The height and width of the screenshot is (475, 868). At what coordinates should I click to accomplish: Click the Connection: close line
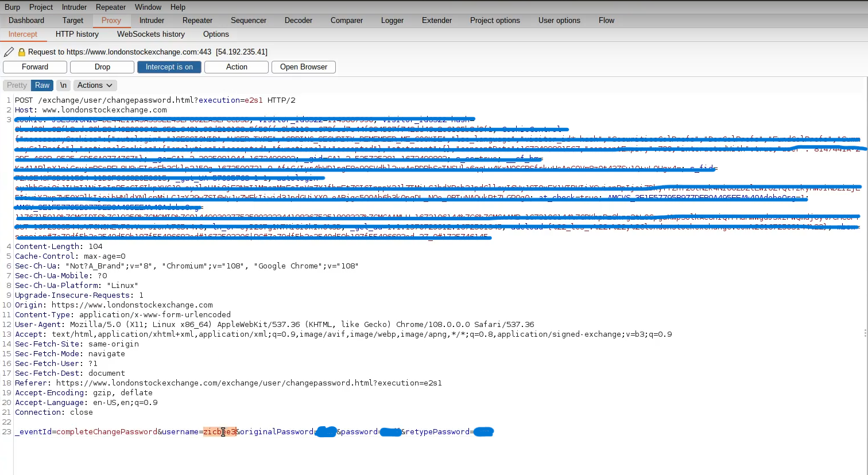(54, 412)
